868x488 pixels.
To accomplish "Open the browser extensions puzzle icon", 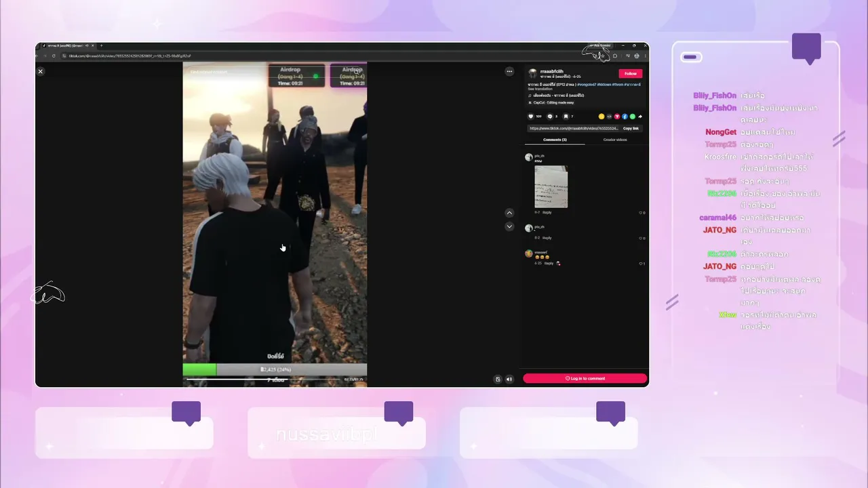I will coord(615,56).
